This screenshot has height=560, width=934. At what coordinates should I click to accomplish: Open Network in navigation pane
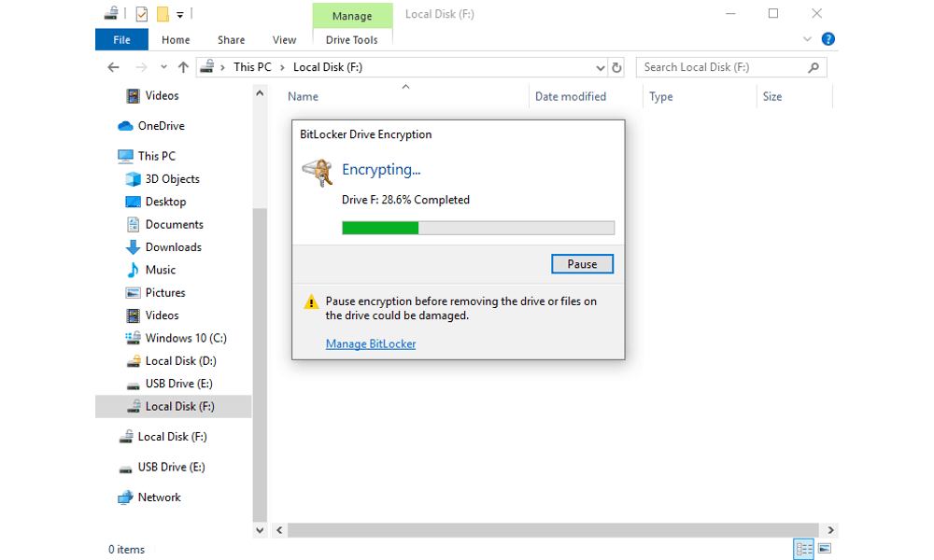159,497
